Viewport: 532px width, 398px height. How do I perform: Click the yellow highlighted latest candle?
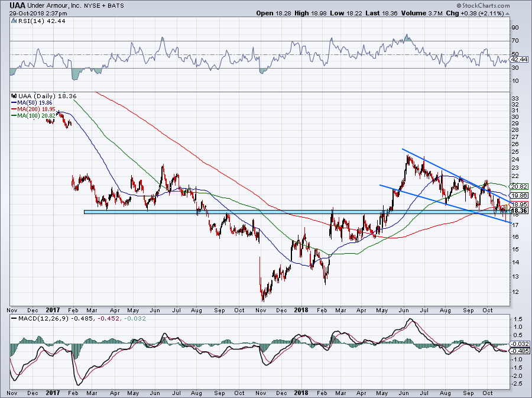(506, 208)
